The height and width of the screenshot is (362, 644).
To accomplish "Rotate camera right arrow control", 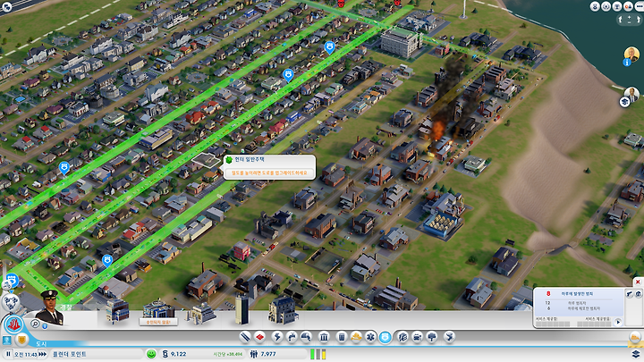I will click(x=639, y=20).
